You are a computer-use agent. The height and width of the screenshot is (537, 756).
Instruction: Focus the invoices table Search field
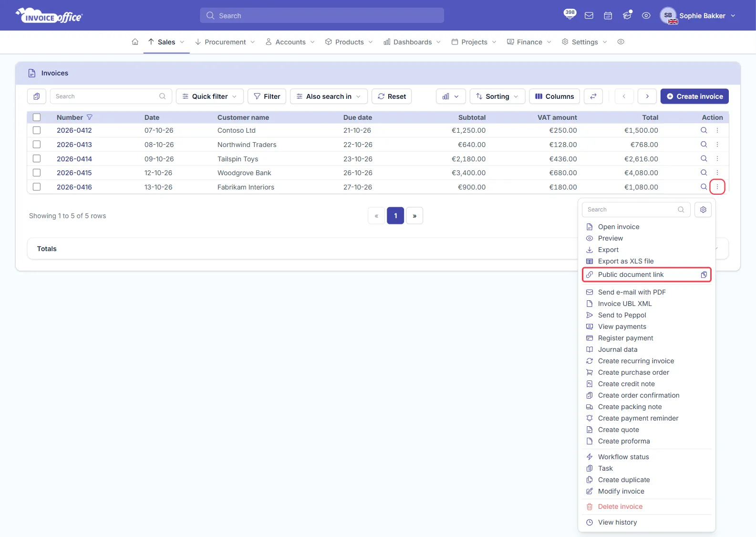(x=111, y=96)
